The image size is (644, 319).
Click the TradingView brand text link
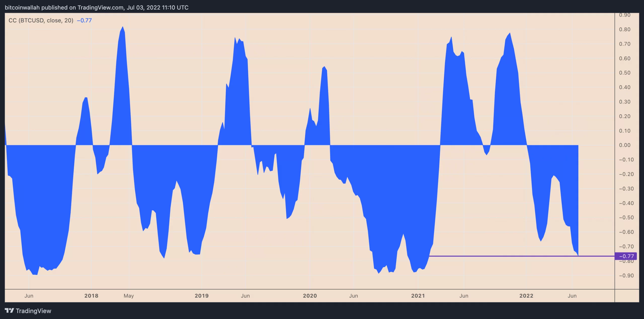click(33, 311)
